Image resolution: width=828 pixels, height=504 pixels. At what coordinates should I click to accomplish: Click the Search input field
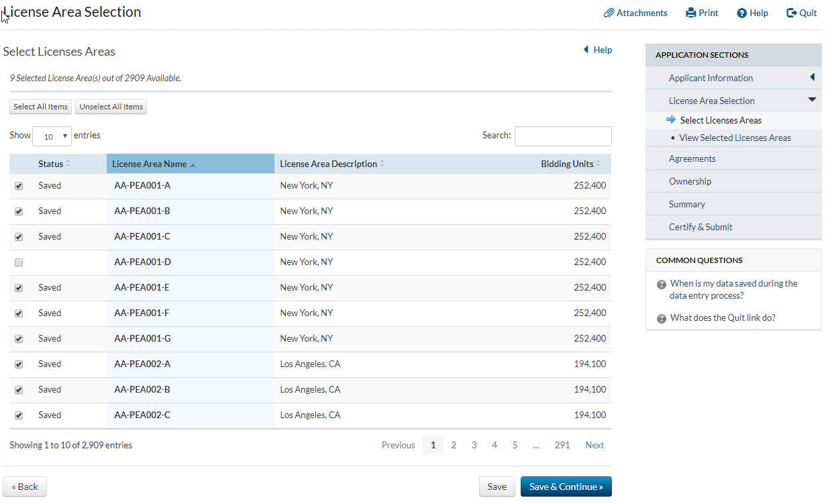(563, 136)
